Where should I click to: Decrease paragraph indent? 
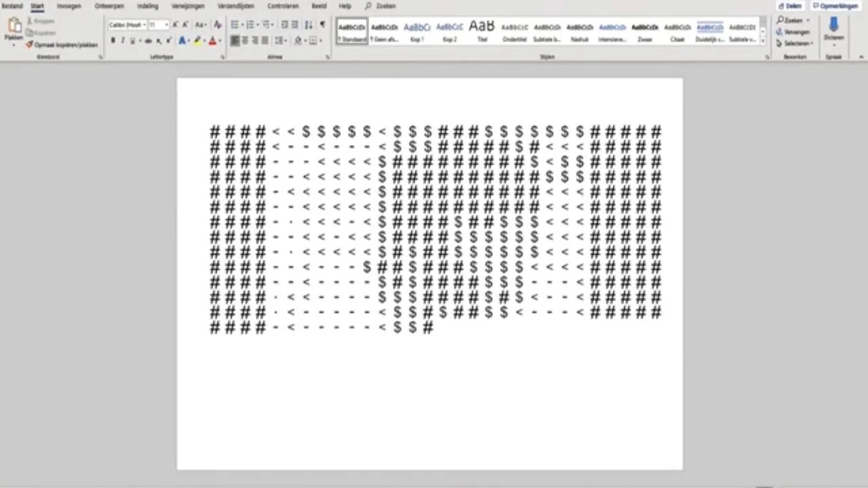coord(284,24)
